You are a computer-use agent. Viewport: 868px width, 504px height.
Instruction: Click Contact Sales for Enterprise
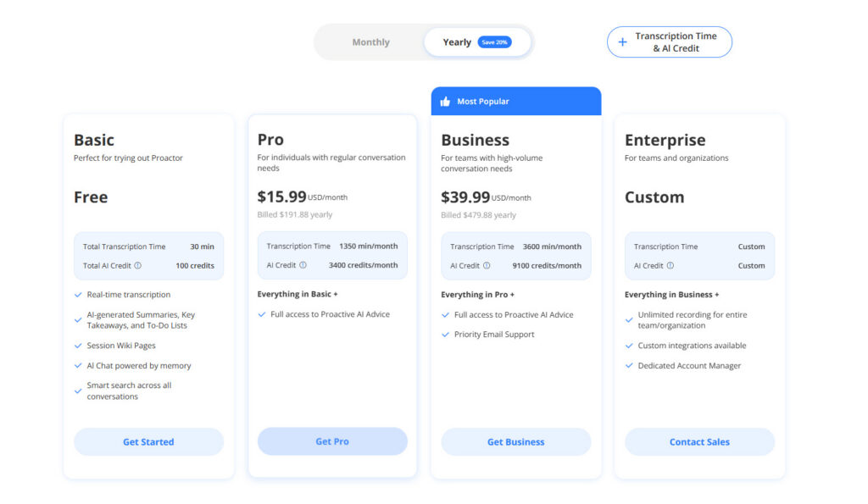pyautogui.click(x=699, y=441)
